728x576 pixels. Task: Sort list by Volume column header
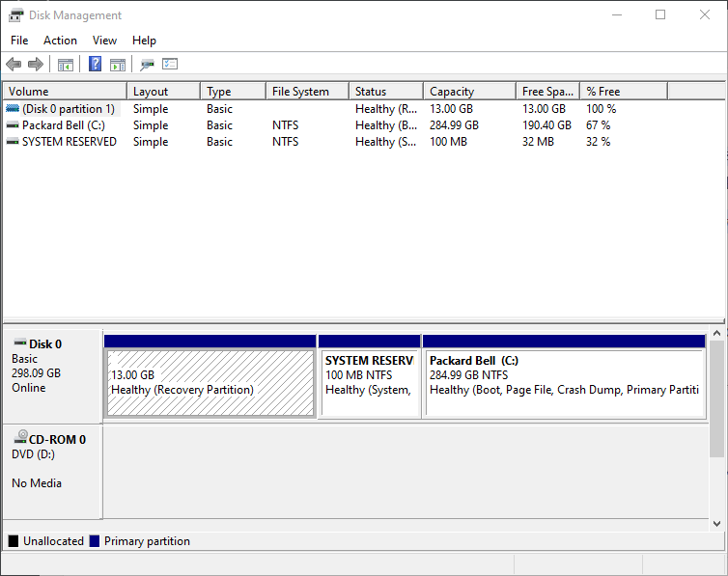[x=64, y=92]
